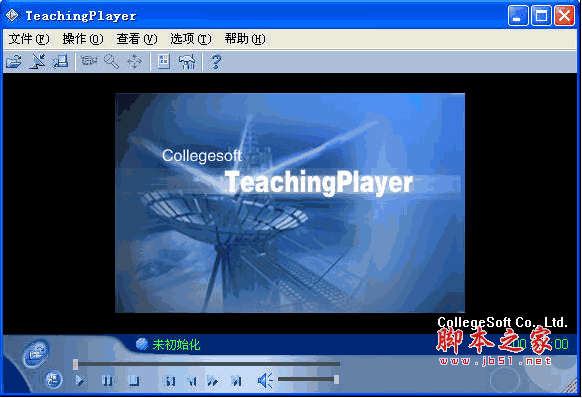The height and width of the screenshot is (398, 582).
Task: Click the playback seek bar thumb
Action: [x=75, y=364]
